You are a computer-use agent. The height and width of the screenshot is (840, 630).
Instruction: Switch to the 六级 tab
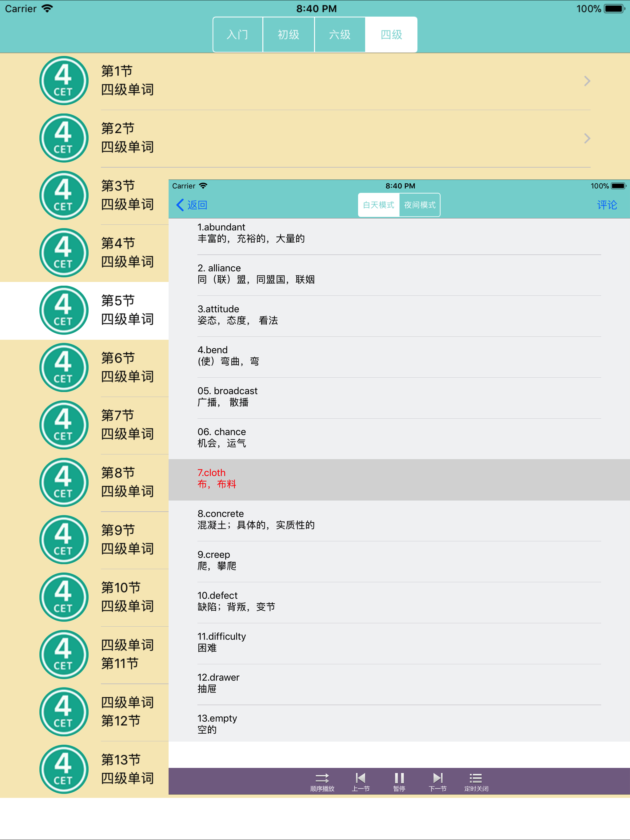pos(340,34)
